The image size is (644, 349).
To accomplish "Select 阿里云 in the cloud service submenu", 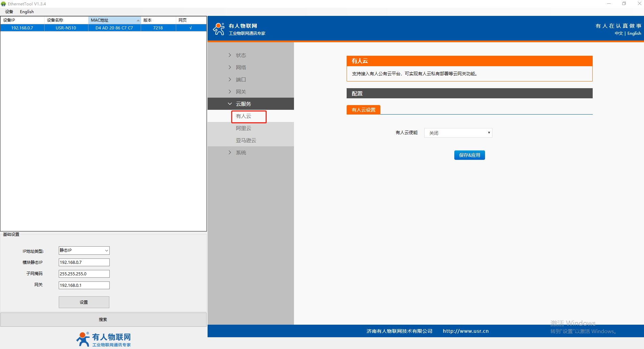I will click(x=243, y=128).
